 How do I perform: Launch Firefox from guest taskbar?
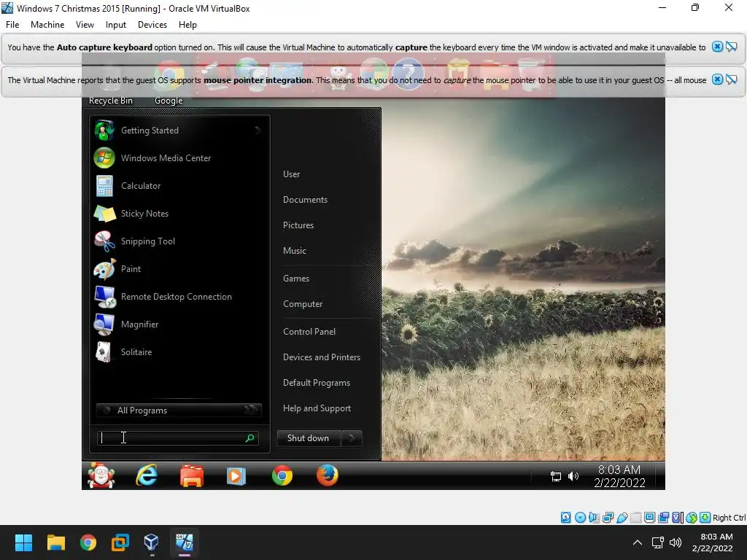point(328,475)
